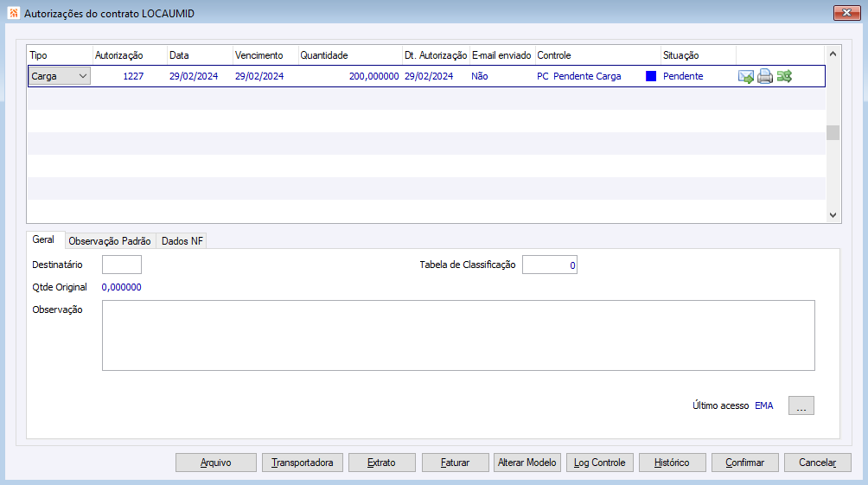Open the Histórico button
The height and width of the screenshot is (485, 868).
tap(672, 463)
